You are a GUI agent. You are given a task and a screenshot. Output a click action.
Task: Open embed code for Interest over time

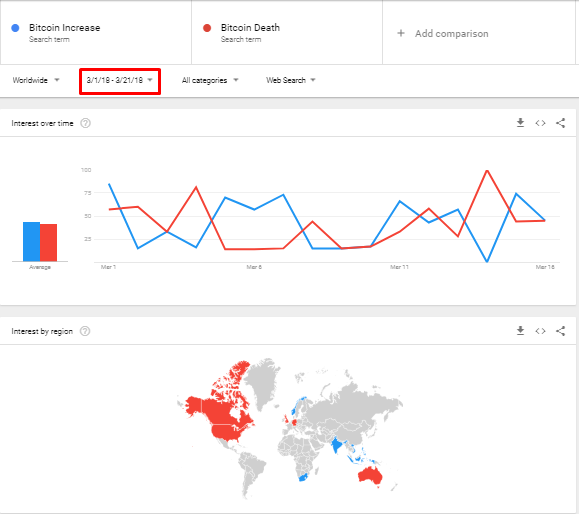coord(540,123)
